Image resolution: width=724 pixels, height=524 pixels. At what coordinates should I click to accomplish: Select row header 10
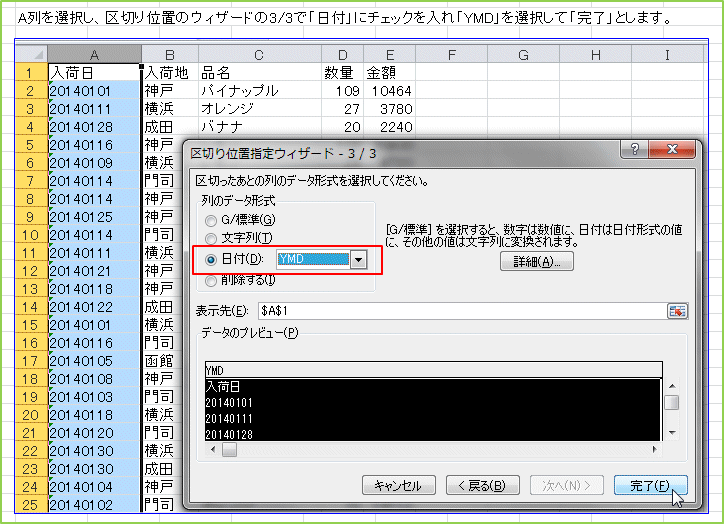tap(31, 235)
